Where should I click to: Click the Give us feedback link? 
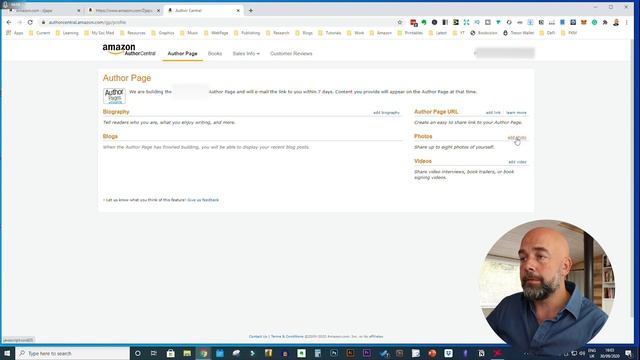pyautogui.click(x=203, y=200)
